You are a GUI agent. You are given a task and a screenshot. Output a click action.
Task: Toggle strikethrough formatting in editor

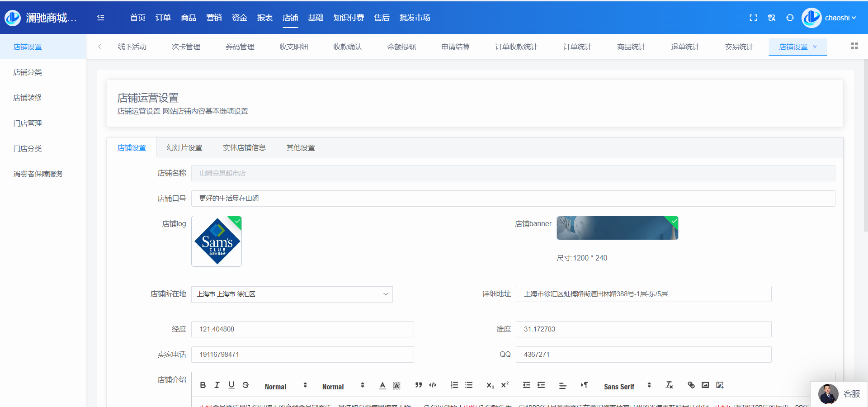pyautogui.click(x=245, y=385)
